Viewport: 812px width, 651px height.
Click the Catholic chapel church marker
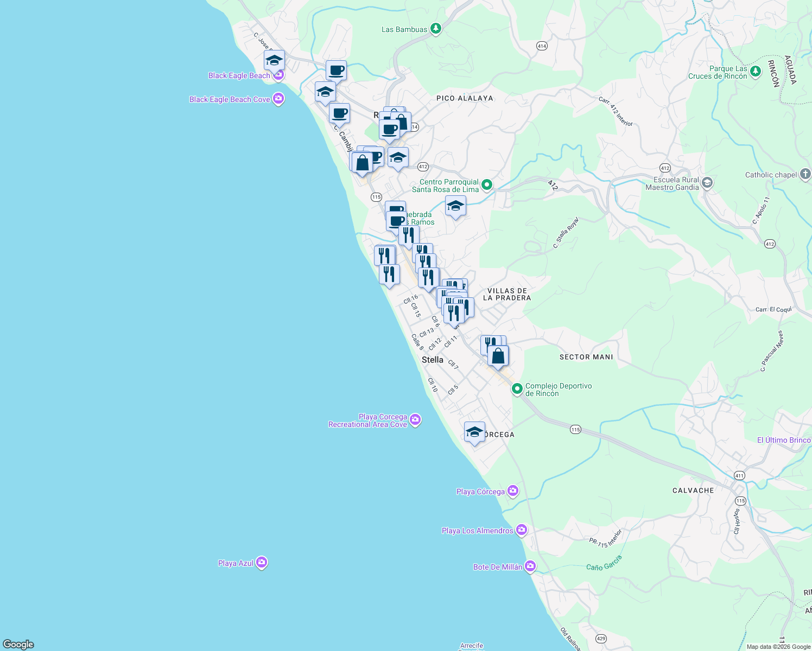point(805,174)
